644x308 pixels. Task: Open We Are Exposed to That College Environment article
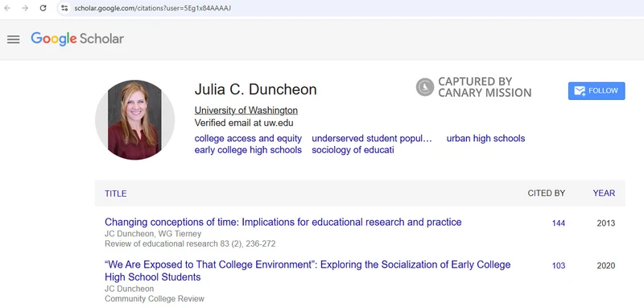[308, 271]
